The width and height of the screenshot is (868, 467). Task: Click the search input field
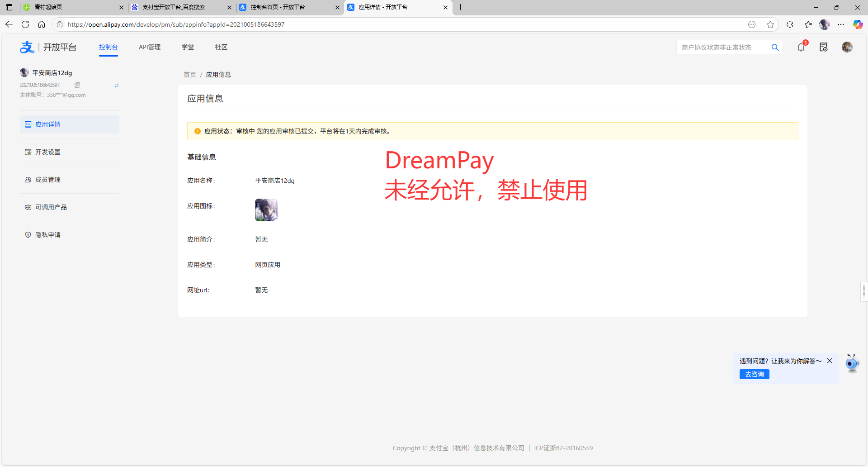pos(723,48)
